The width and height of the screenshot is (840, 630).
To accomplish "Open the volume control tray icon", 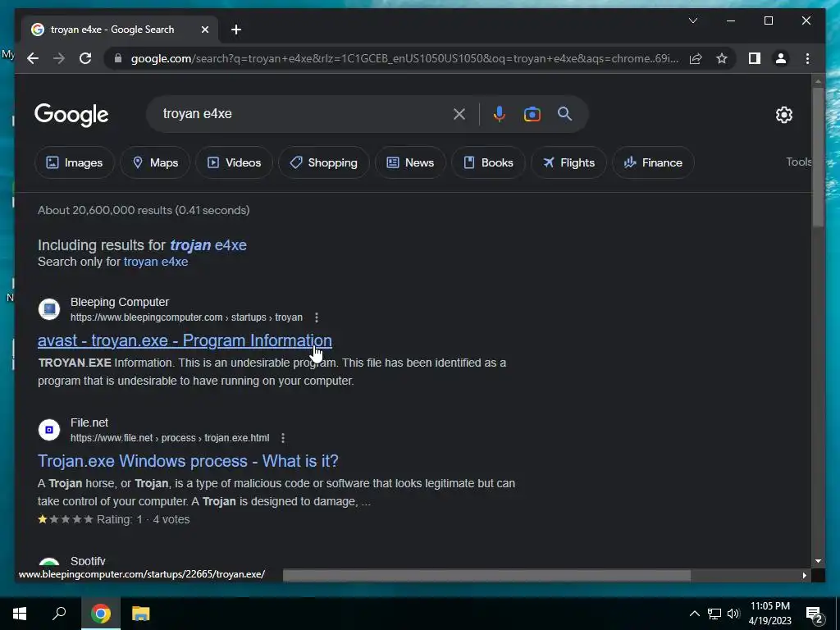I will click(733, 614).
